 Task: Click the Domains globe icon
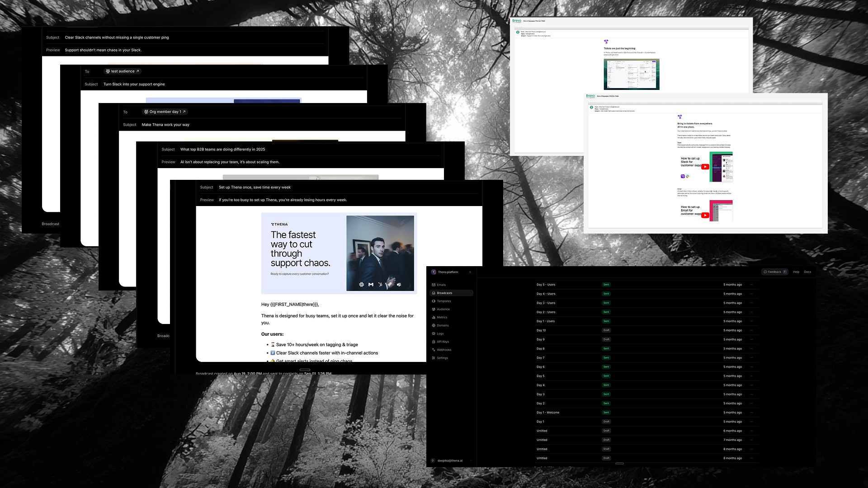coord(434,325)
